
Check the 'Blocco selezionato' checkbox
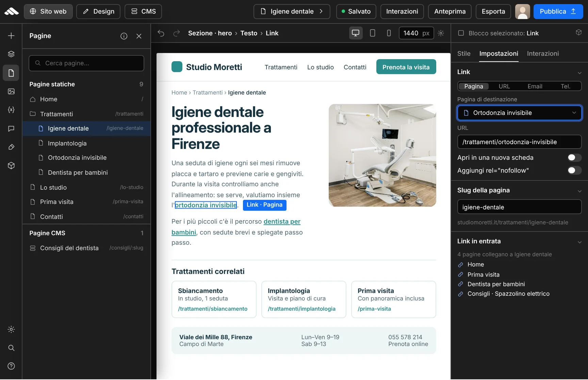461,33
